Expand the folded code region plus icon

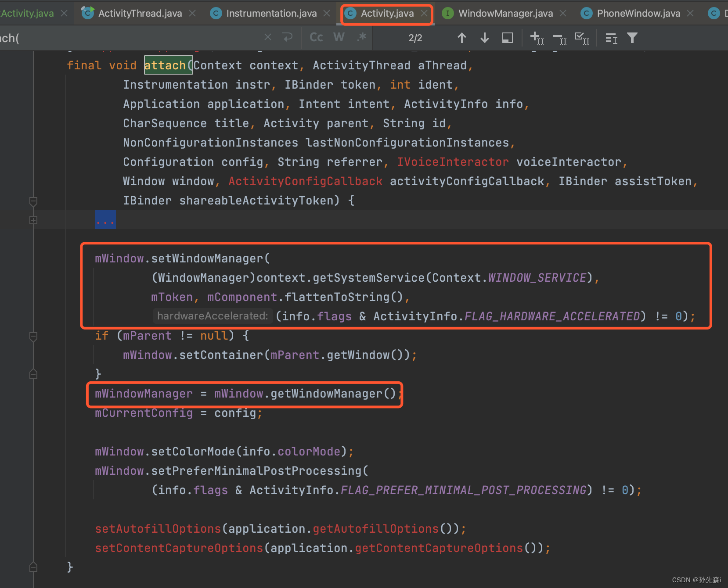point(33,220)
